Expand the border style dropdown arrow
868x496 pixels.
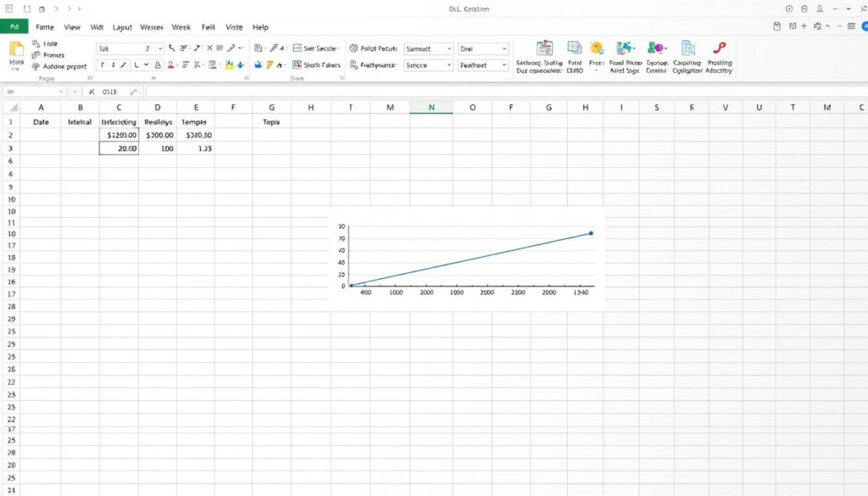pyautogui.click(x=146, y=64)
